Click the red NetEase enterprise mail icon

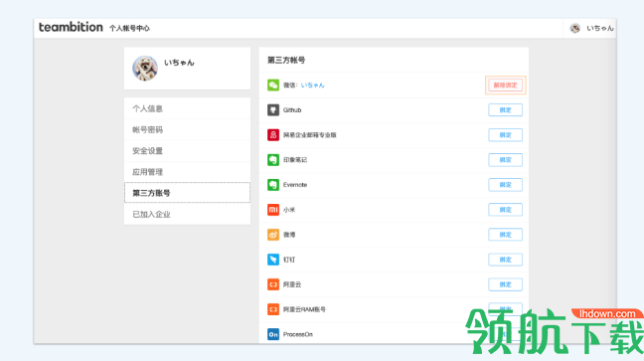pos(273,135)
